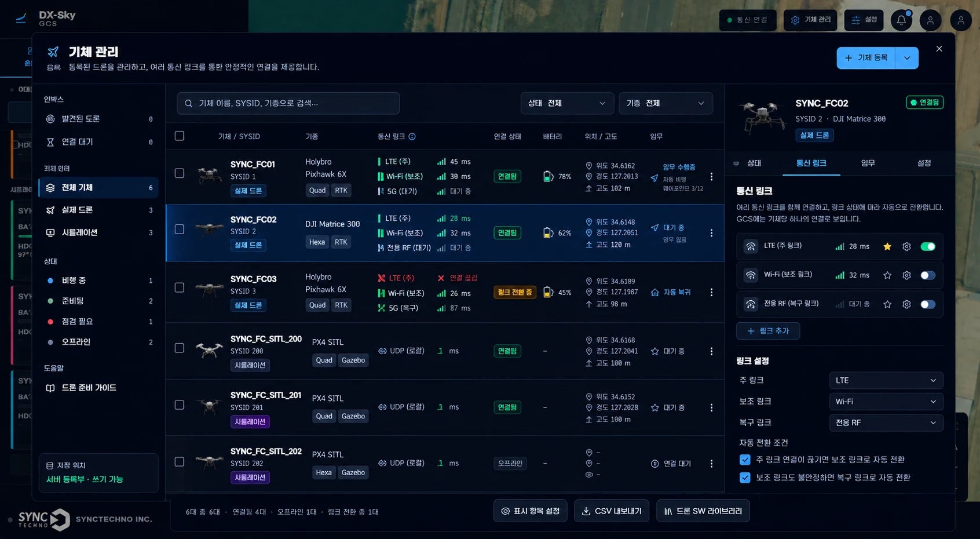Click the star icon for 전용 RF 복구 링크
The width and height of the screenshot is (980, 539).
(x=887, y=304)
